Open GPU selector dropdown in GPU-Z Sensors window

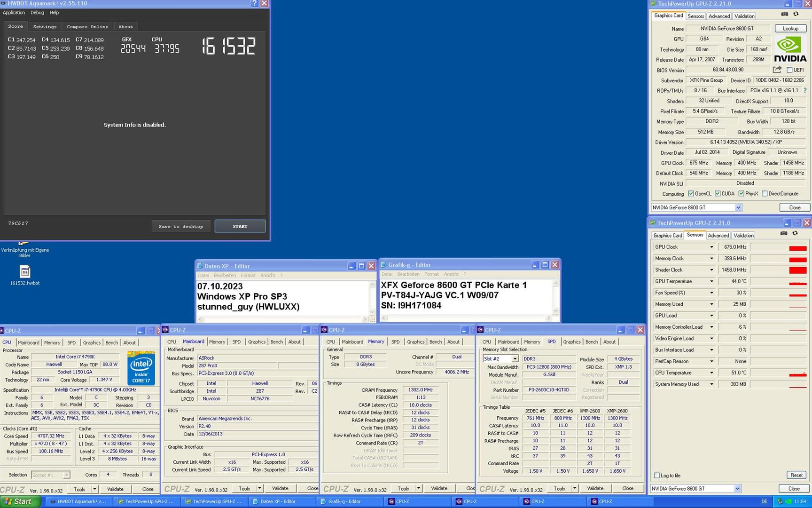coord(737,489)
